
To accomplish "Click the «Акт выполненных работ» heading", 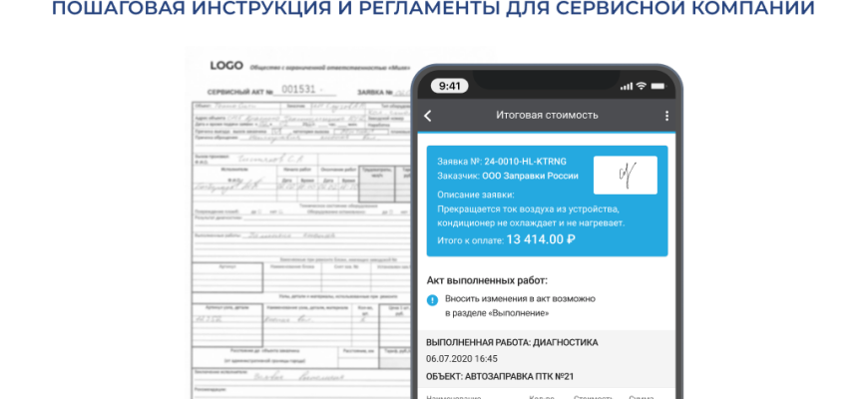I will point(487,280).
